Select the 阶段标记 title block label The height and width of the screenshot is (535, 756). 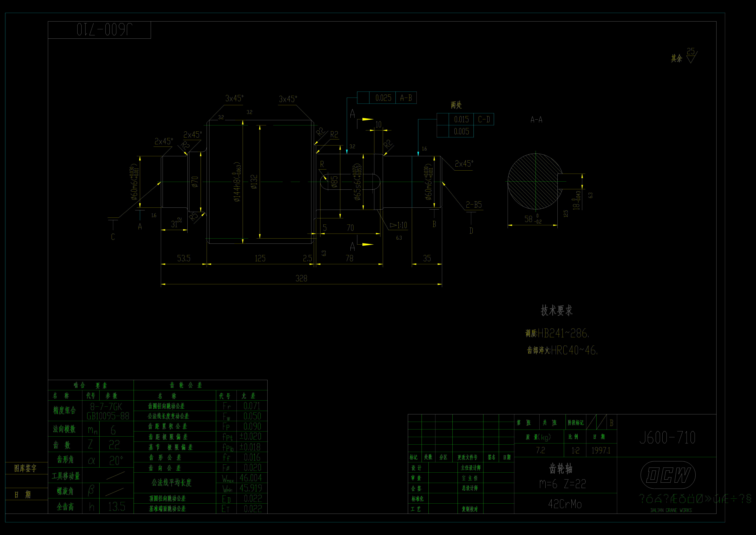point(576,423)
